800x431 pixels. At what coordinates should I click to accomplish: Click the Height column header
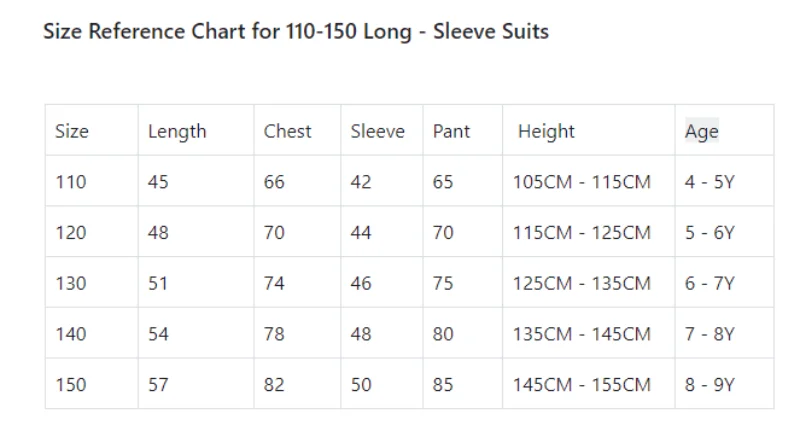(546, 131)
